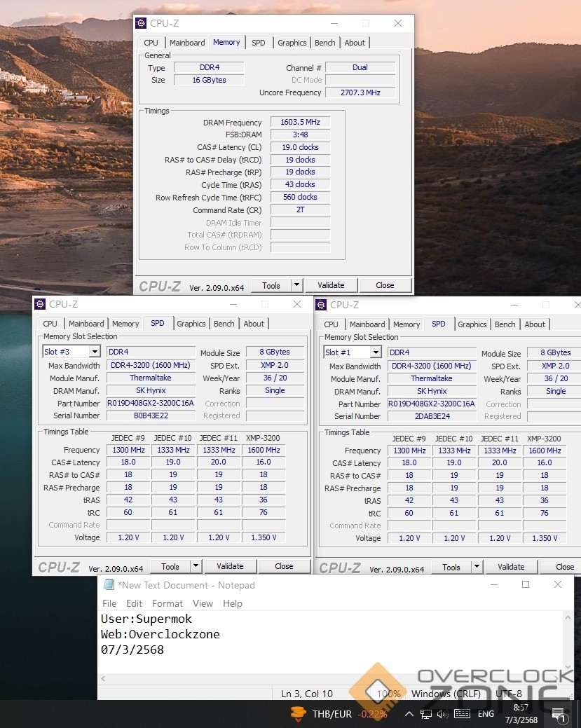581x728 pixels.
Task: Select the About tab in the Slot #1 window
Action: 535,324
